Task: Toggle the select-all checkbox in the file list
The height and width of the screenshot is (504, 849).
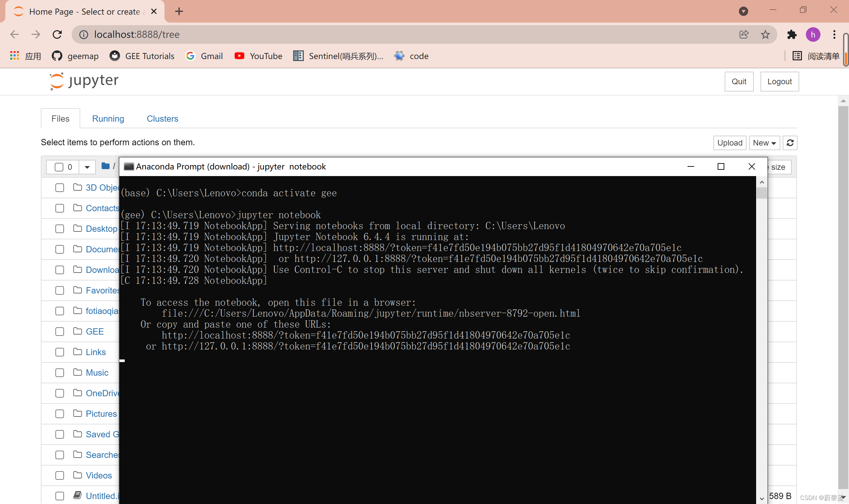Action: (x=59, y=167)
